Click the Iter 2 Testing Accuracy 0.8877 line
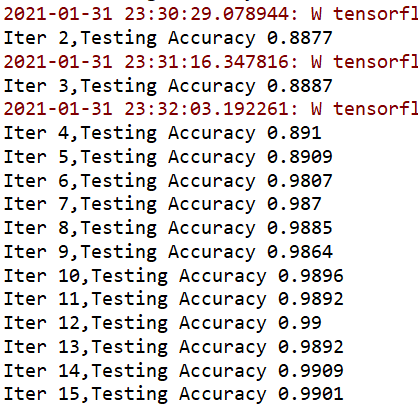Screen dimensions: 418x409 [x=168, y=38]
